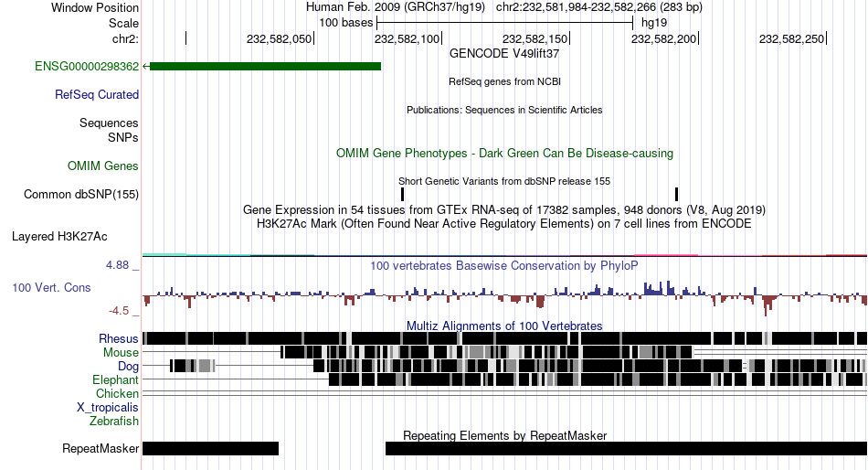Screen dimensions: 868x470
Task: Select the green ENSG00000298362 gene bar
Action: 265,67
